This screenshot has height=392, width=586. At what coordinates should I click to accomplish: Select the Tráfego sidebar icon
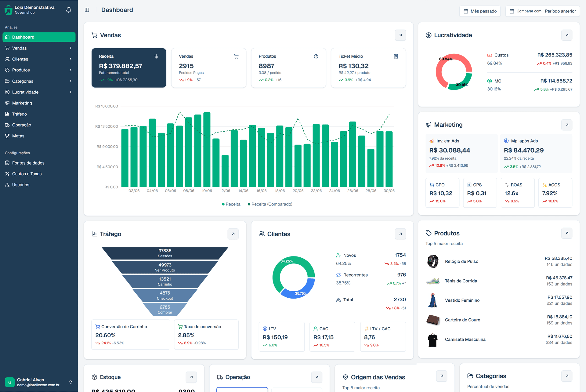click(7, 114)
